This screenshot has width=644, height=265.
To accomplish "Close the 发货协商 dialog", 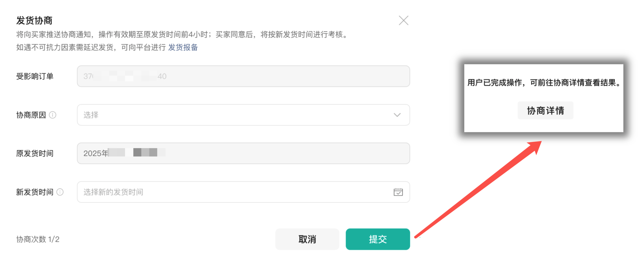I will point(403,20).
